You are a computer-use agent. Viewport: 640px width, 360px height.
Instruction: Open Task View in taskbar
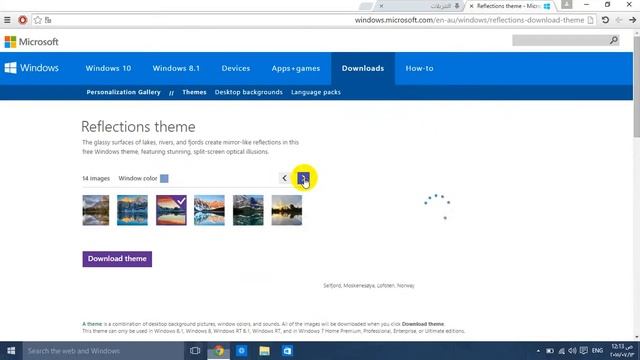point(195,351)
